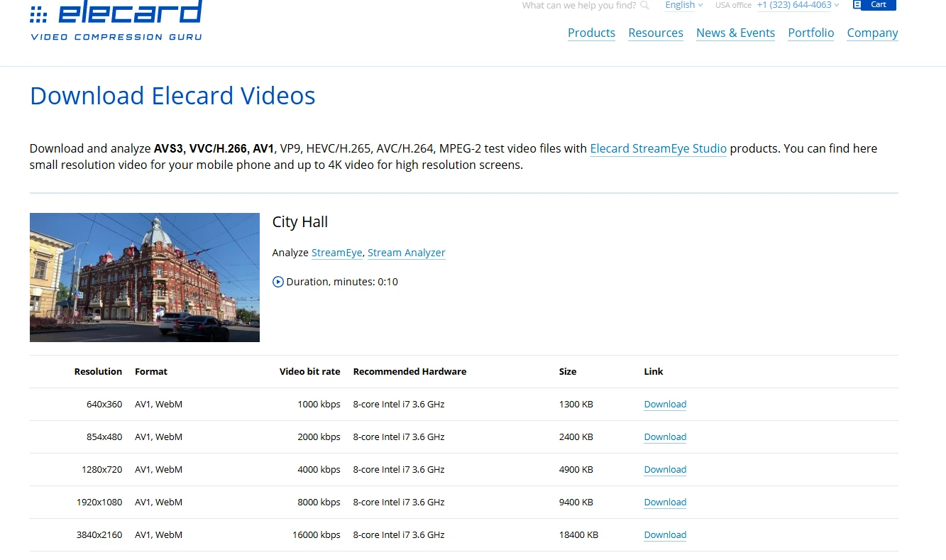Download the 3840x2160 video
Viewport: 946px width, 560px height.
(665, 535)
